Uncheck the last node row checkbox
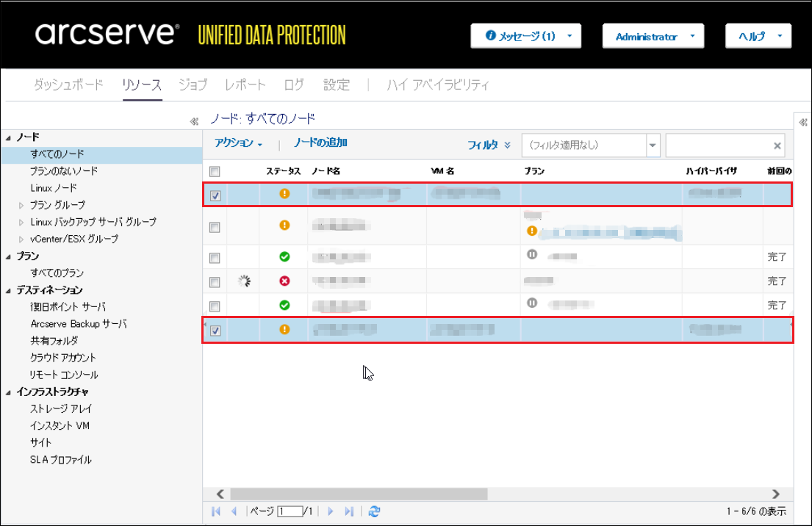This screenshot has width=812, height=526. [215, 331]
